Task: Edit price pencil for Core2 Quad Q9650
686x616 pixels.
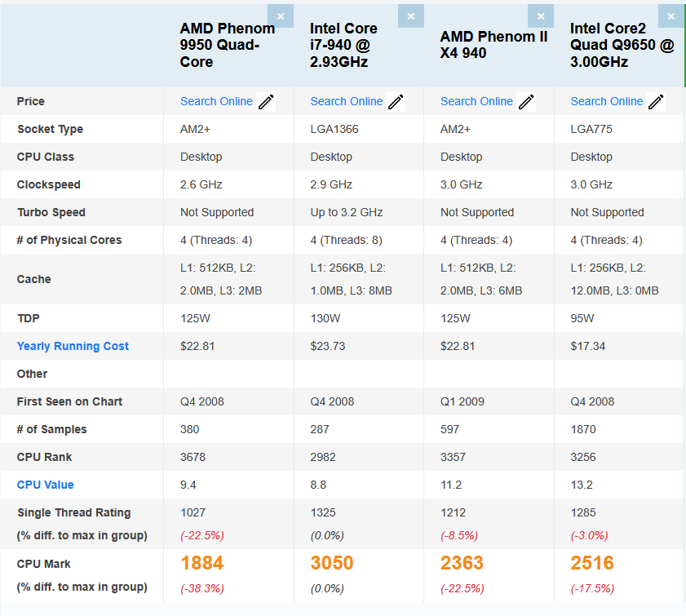Action: coord(657,102)
